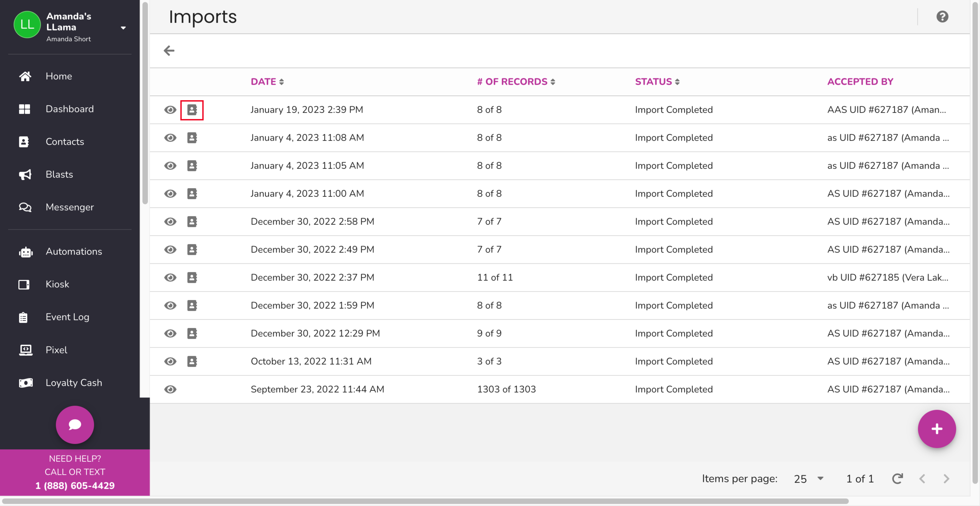Screen dimensions: 980x506
Task: View details eye for January 19, 2023 import
Action: point(170,110)
